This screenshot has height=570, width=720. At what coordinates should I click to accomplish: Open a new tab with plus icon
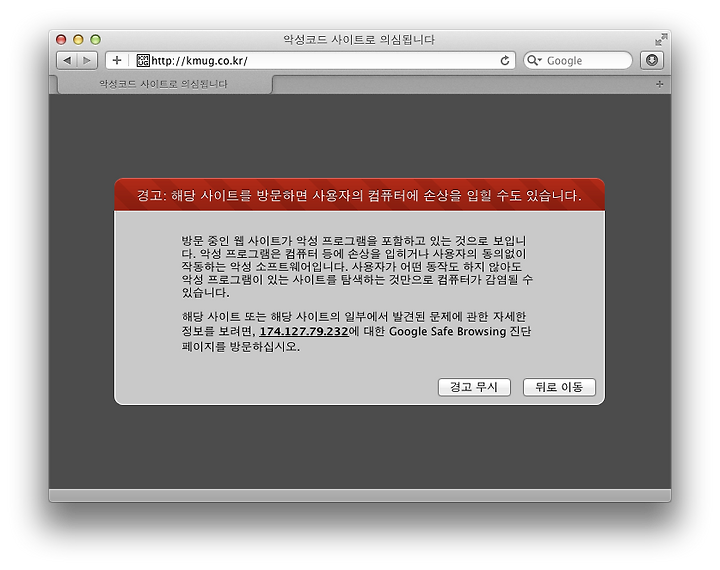pos(659,84)
